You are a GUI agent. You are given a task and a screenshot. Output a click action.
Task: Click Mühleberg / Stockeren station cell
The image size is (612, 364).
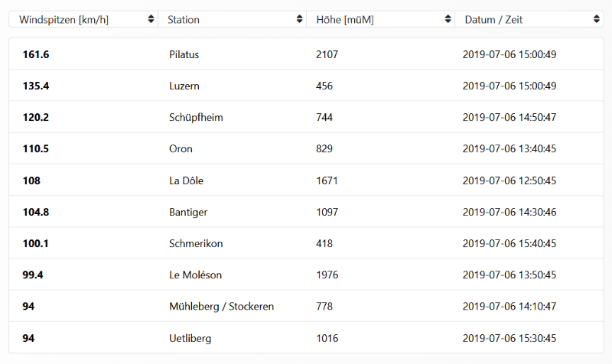[x=221, y=306]
